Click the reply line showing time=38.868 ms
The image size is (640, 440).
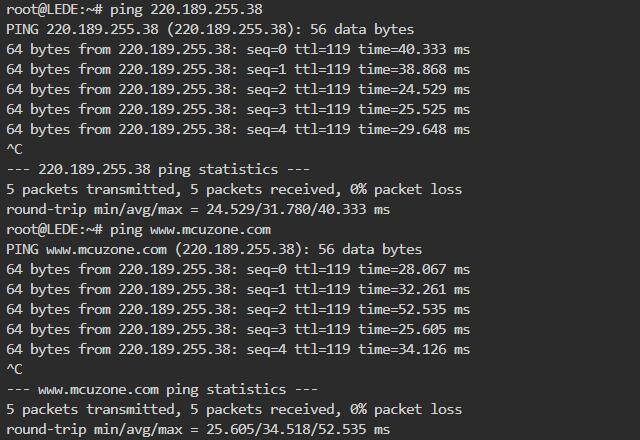pyautogui.click(x=238, y=69)
